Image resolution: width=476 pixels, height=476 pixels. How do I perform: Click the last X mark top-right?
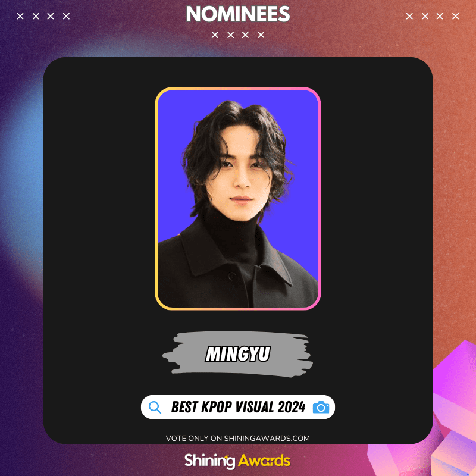pos(455,16)
